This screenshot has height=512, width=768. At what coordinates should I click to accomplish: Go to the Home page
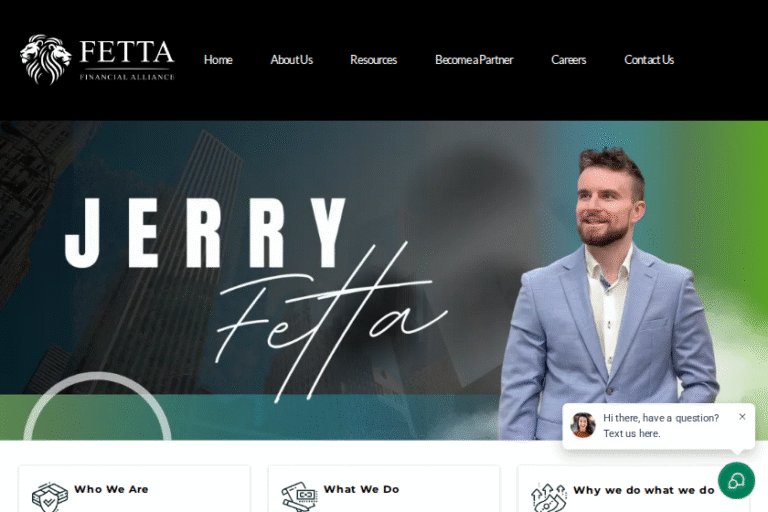point(218,60)
